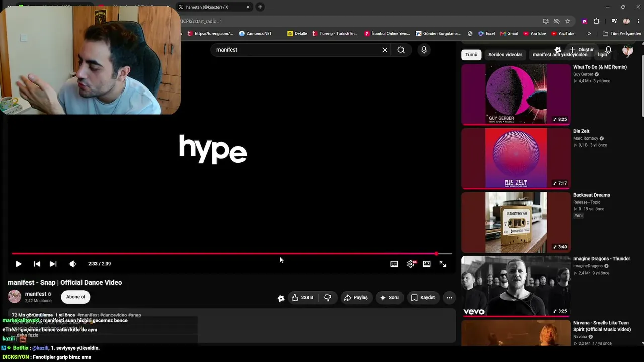The image size is (644, 362).
Task: Start voice search with the microphone
Action: 424,50
